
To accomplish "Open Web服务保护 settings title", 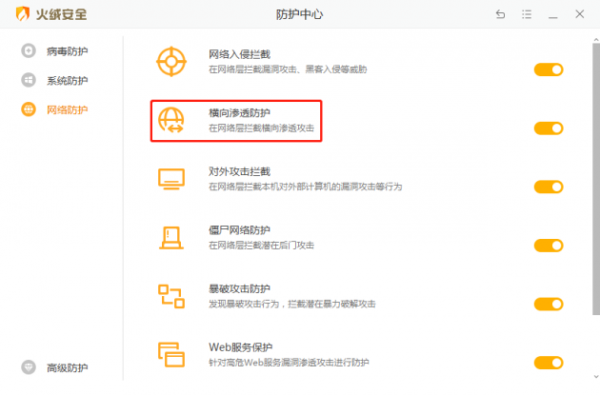I will point(241,347).
